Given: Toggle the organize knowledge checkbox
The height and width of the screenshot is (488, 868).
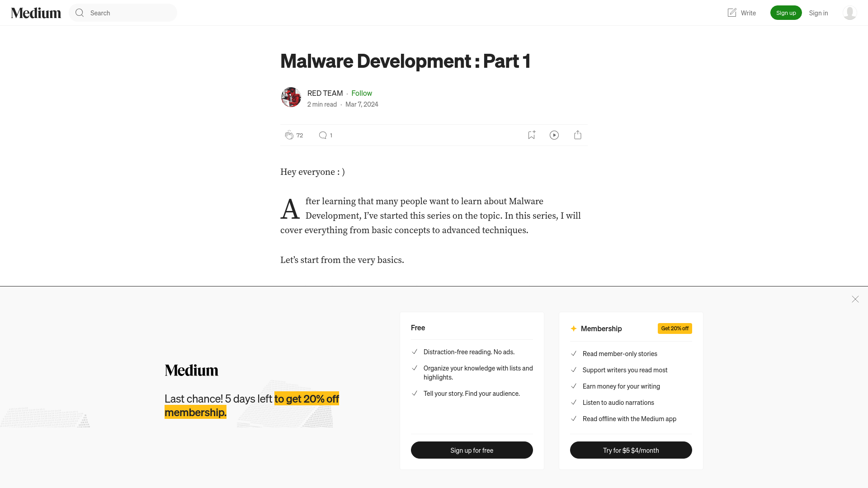Looking at the screenshot, I should coord(414,368).
